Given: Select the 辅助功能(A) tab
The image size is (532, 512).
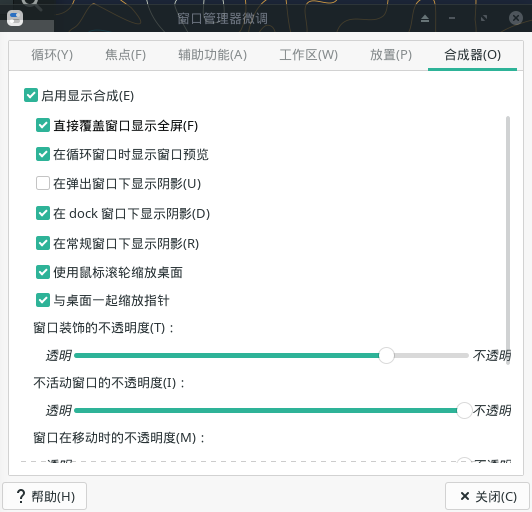Looking at the screenshot, I should pyautogui.click(x=213, y=55).
